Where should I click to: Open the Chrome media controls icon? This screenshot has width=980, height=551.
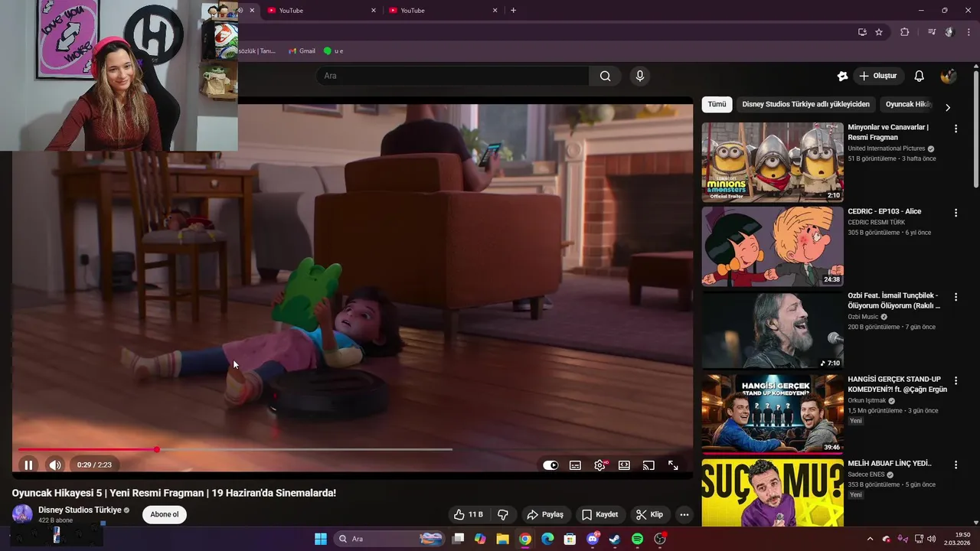tap(932, 32)
